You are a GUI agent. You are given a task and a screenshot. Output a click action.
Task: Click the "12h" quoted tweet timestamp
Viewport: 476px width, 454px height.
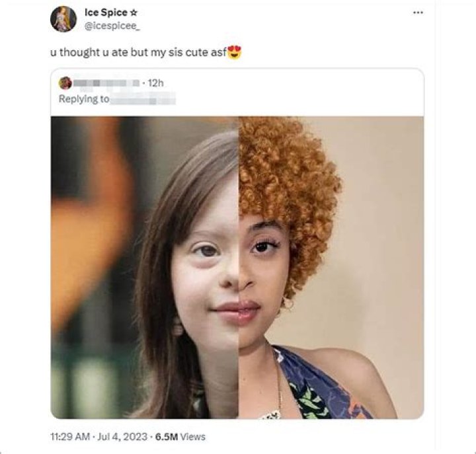[x=156, y=83]
